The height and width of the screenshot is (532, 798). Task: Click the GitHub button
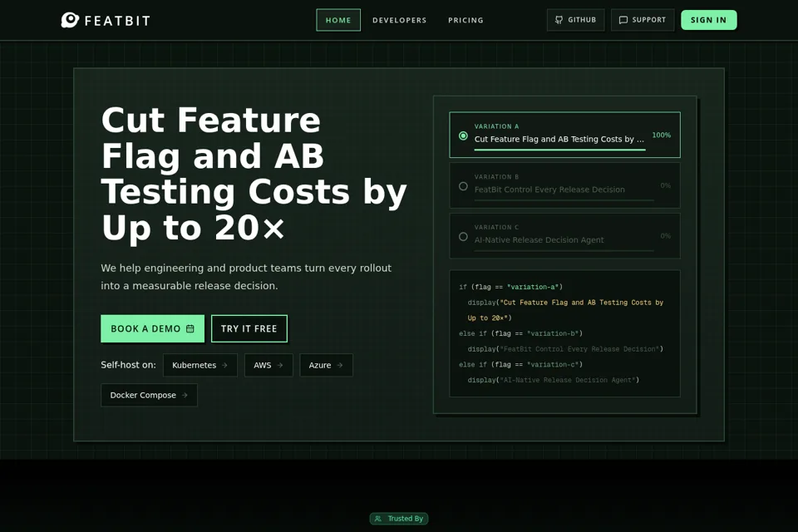(x=575, y=20)
